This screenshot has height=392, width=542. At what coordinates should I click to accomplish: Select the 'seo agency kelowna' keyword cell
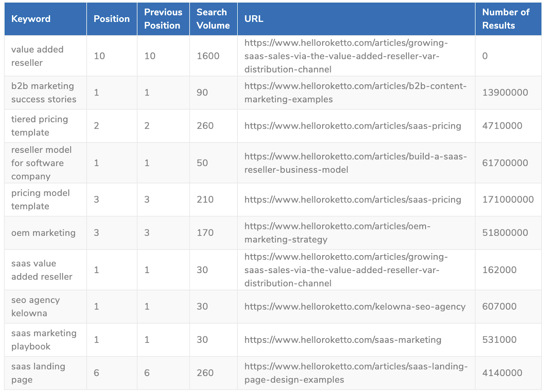pos(36,307)
